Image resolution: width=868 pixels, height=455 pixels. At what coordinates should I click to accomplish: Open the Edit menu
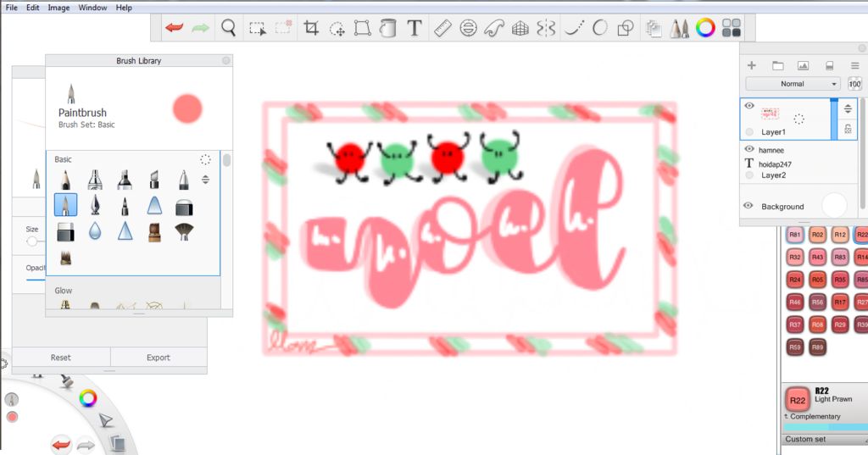[x=33, y=8]
